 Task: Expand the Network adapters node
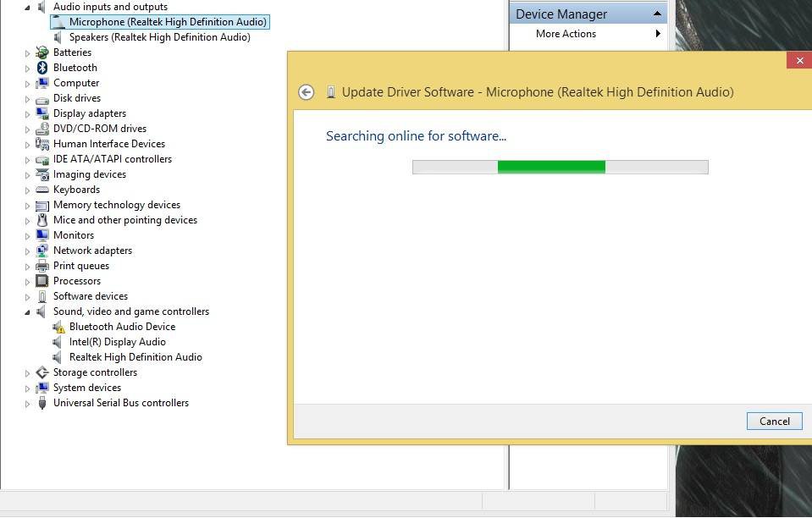[x=27, y=251]
